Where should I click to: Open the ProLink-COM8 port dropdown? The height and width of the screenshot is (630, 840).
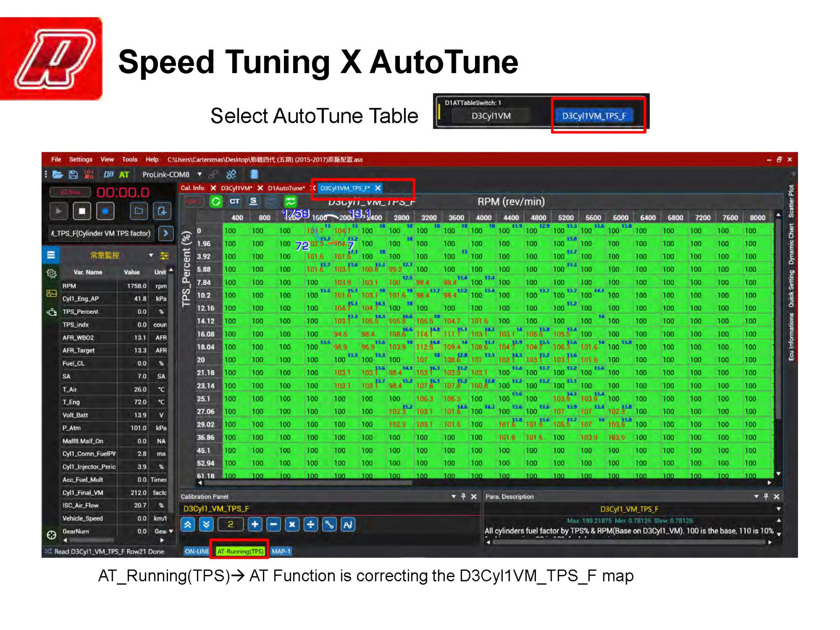pyautogui.click(x=199, y=174)
